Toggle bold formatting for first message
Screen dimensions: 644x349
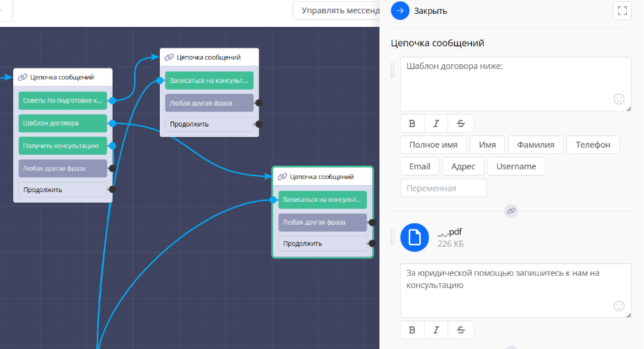[x=412, y=124]
